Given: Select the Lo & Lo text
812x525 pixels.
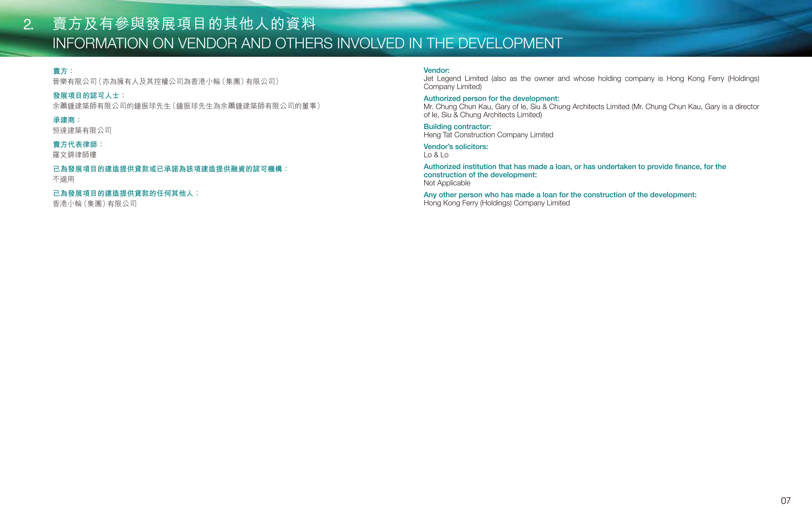Looking at the screenshot, I should tap(436, 155).
